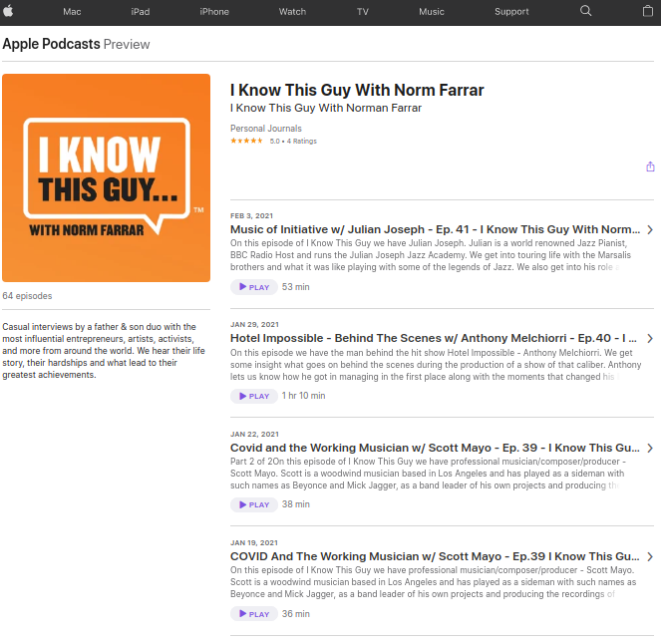Select the Music menu item

click(432, 12)
